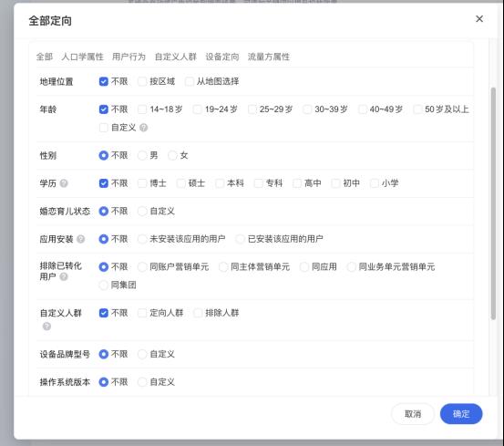Select 不限 for 性别
This screenshot has width=504, height=446.
point(104,156)
